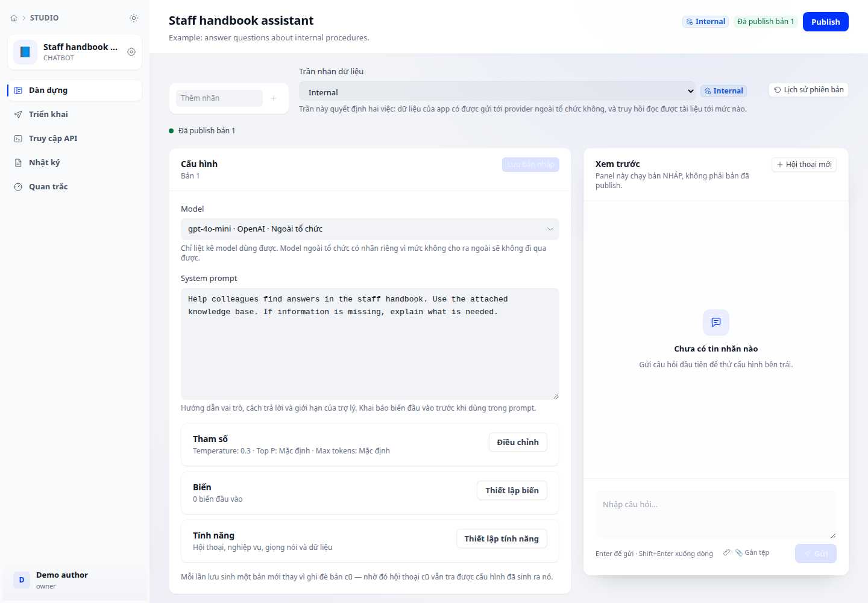Open Truy cập API page
Screen dimensions: 868x603
tap(75, 139)
